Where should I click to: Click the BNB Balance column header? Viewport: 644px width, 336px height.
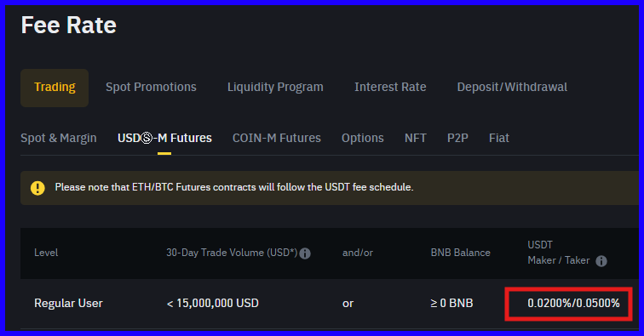pyautogui.click(x=460, y=253)
